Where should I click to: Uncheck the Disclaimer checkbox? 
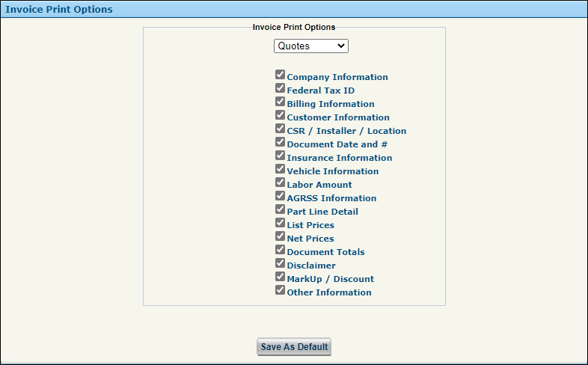pos(280,263)
